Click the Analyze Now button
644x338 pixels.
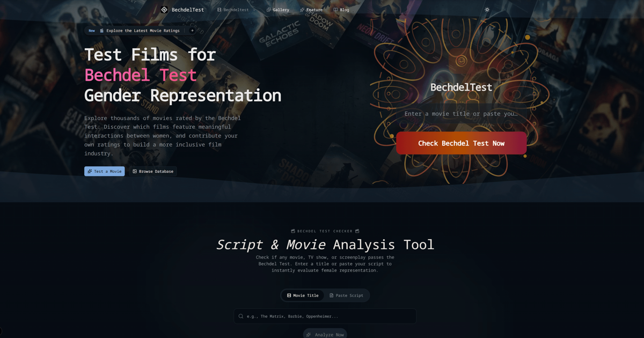[325, 334]
